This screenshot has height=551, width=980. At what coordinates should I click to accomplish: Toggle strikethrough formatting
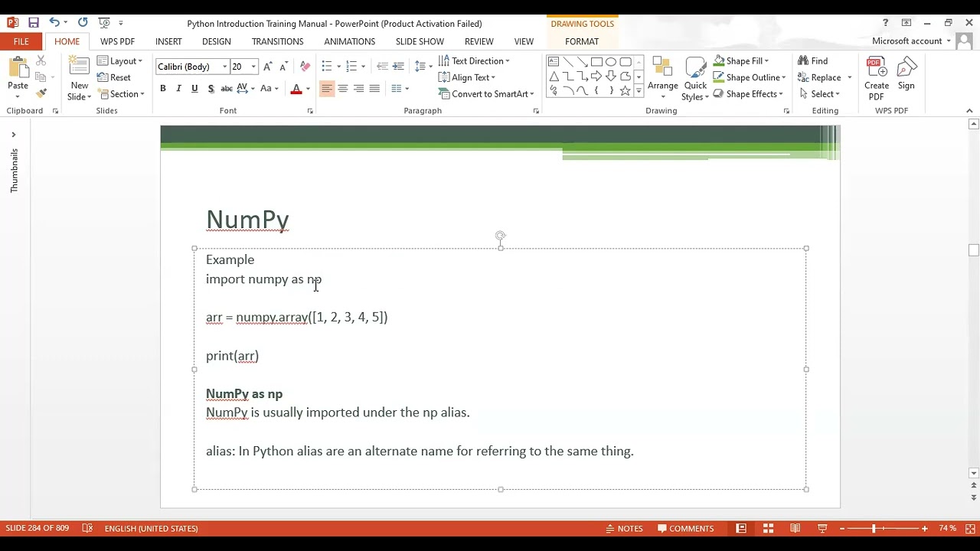(x=227, y=89)
